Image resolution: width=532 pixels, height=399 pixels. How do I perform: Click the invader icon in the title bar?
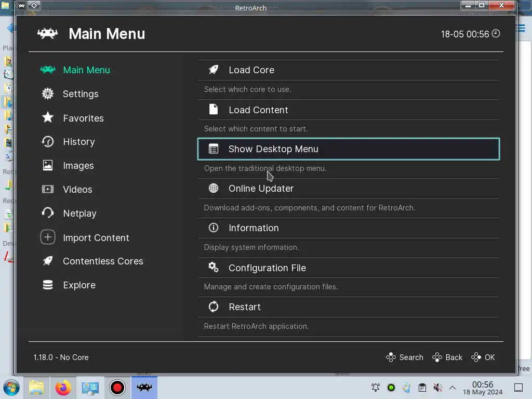[21, 5]
